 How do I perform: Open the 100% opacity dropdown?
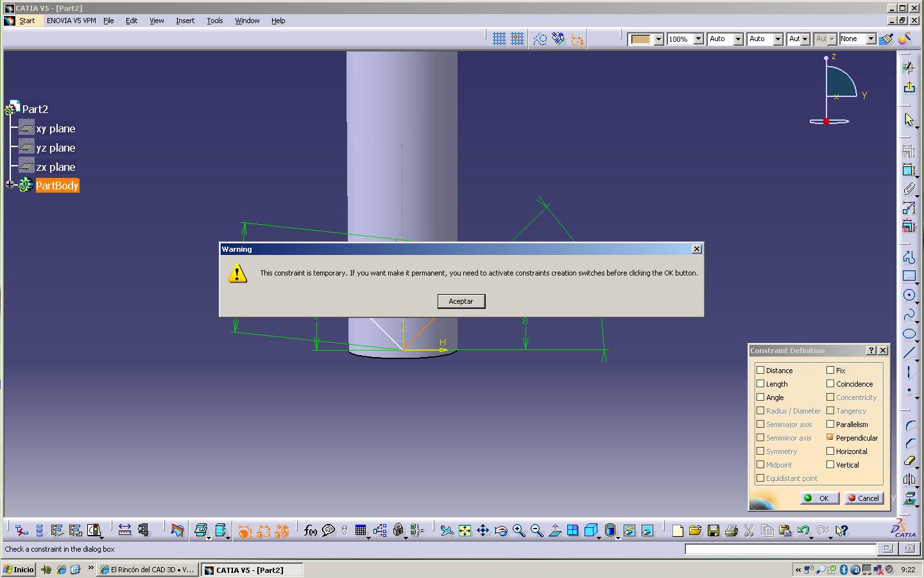(x=698, y=39)
